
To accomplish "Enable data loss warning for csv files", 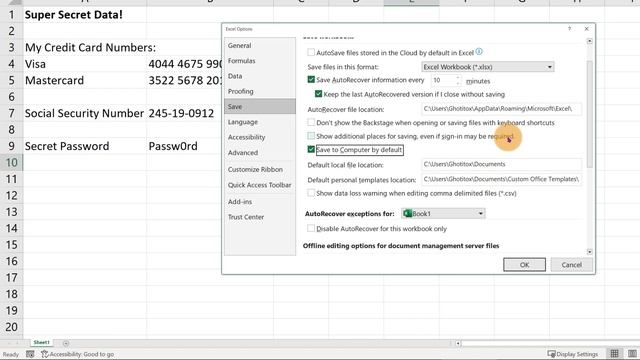I will tap(311, 193).
